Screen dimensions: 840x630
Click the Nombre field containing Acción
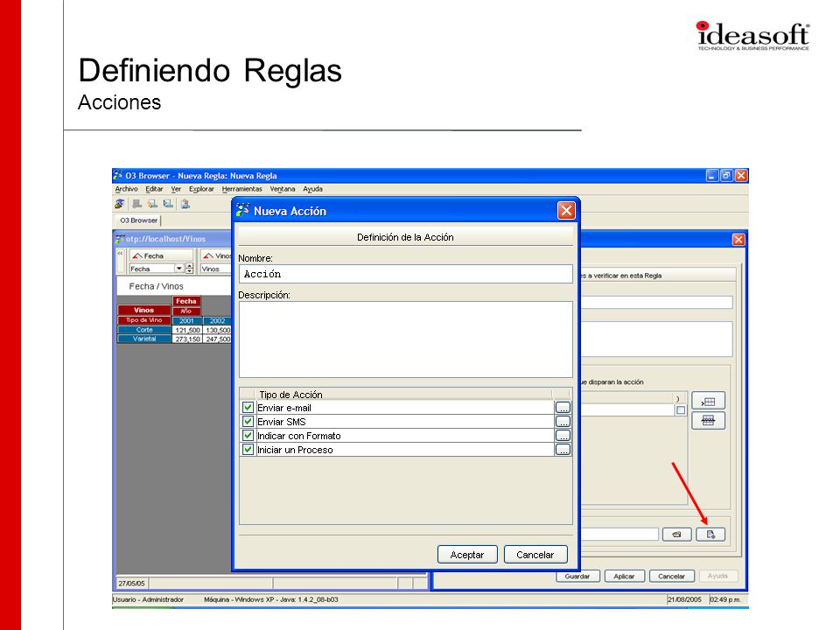click(x=405, y=274)
